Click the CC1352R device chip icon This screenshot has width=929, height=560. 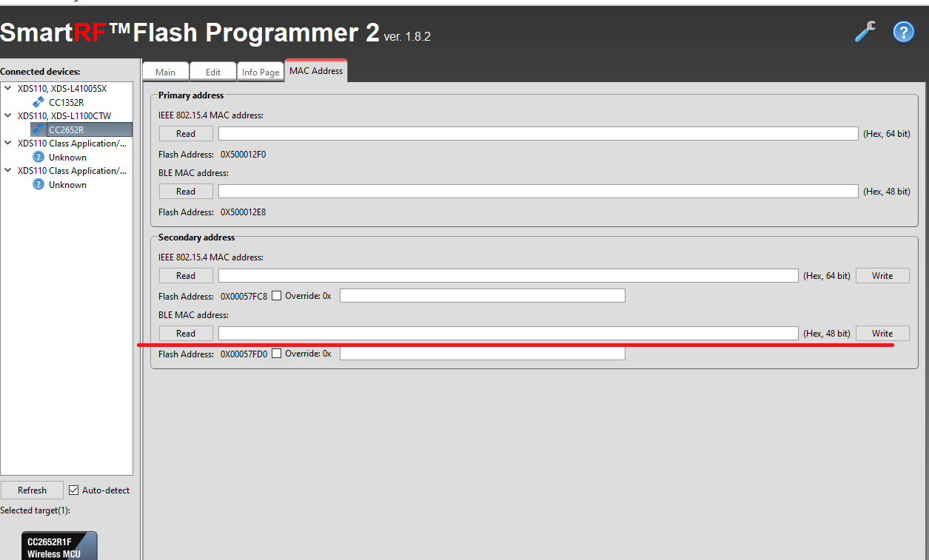[38, 102]
